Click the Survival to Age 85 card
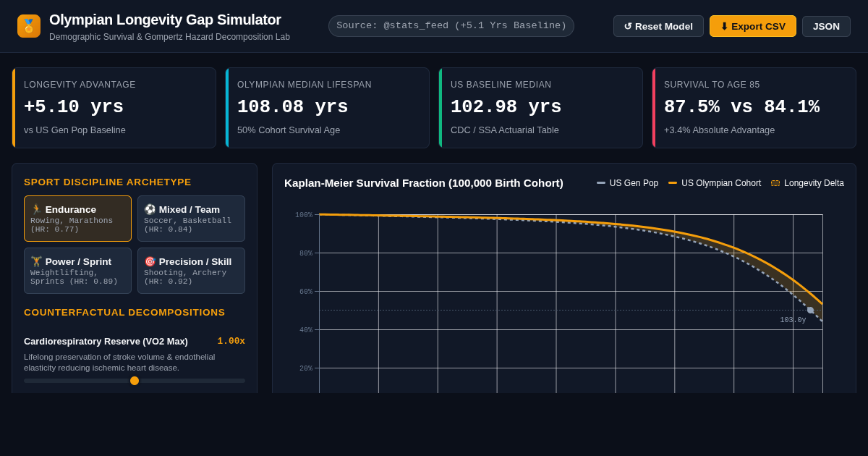 (x=754, y=108)
